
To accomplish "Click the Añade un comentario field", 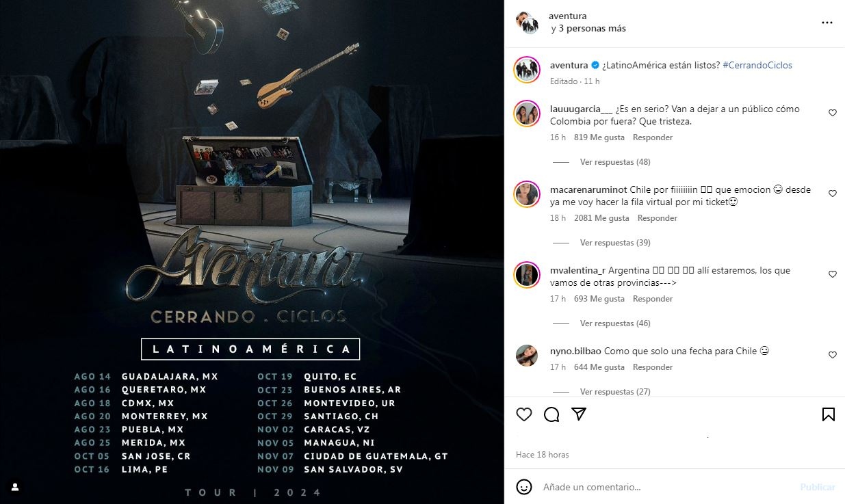I will (x=666, y=487).
